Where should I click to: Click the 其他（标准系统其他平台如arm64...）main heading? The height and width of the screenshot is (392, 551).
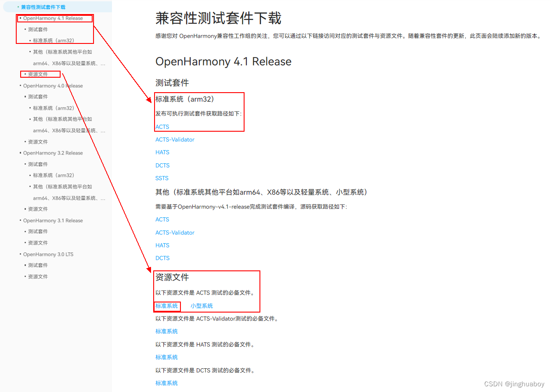click(262, 192)
